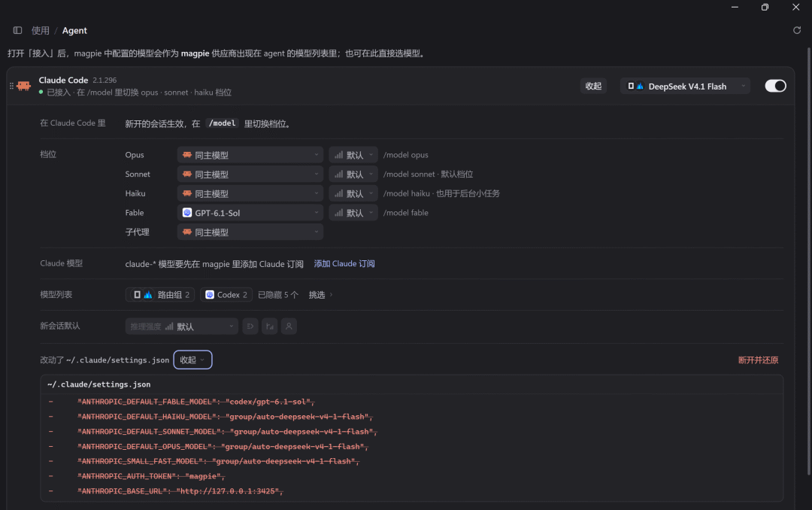This screenshot has width=812, height=510.
Task: Click the vertical scrollbar on the right
Action: coord(808,261)
